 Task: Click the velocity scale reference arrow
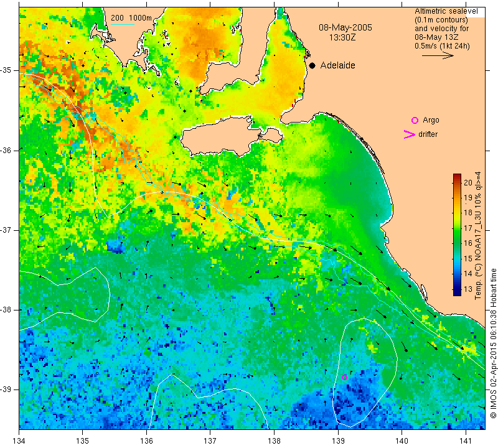[x=438, y=55]
